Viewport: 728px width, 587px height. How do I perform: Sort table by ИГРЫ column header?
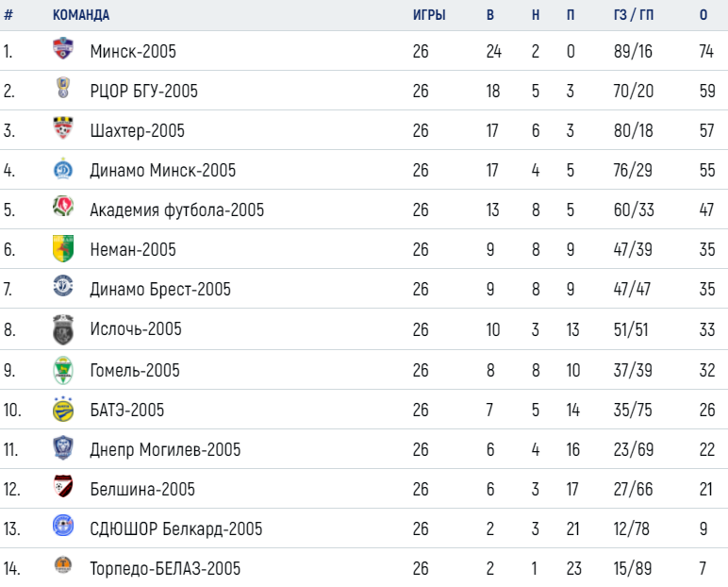(429, 15)
